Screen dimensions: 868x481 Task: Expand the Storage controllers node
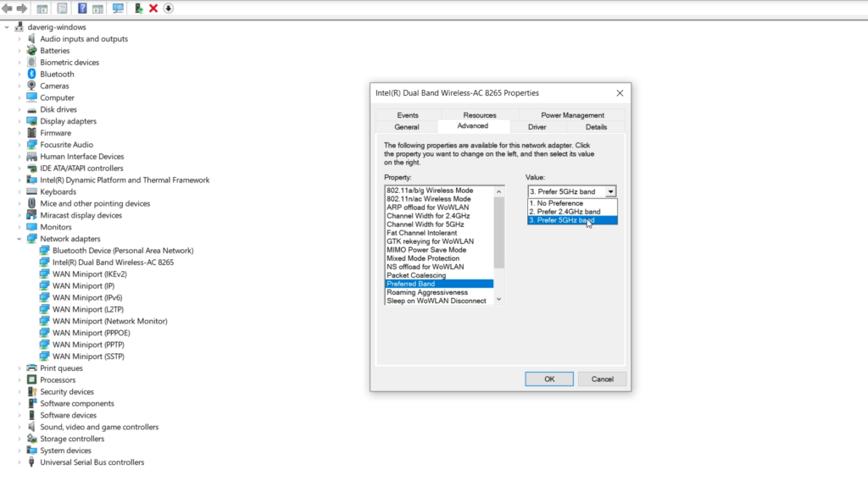19,439
